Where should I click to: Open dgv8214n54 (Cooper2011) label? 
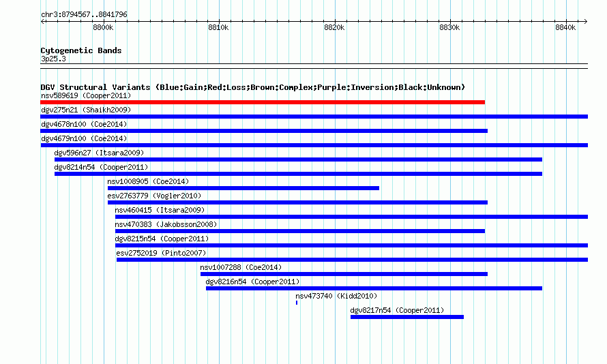coord(101,167)
